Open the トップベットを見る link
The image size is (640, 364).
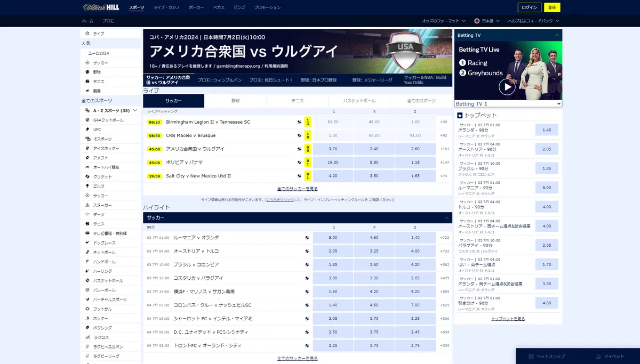tap(508, 319)
